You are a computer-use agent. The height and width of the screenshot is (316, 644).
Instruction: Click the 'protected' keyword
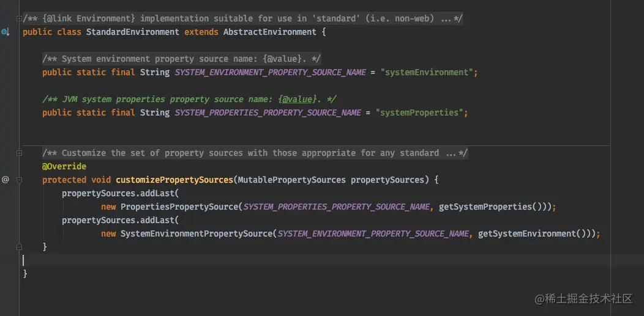click(64, 180)
